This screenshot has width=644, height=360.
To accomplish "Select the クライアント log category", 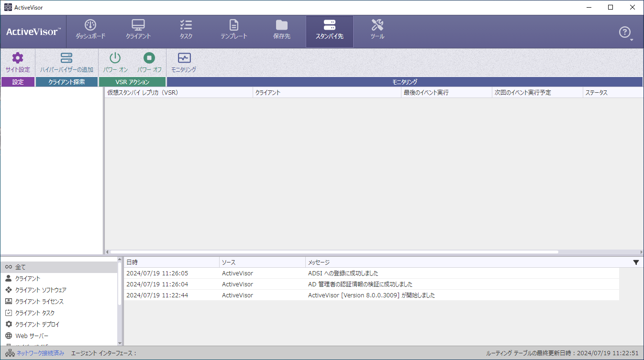I will tap(59, 279).
